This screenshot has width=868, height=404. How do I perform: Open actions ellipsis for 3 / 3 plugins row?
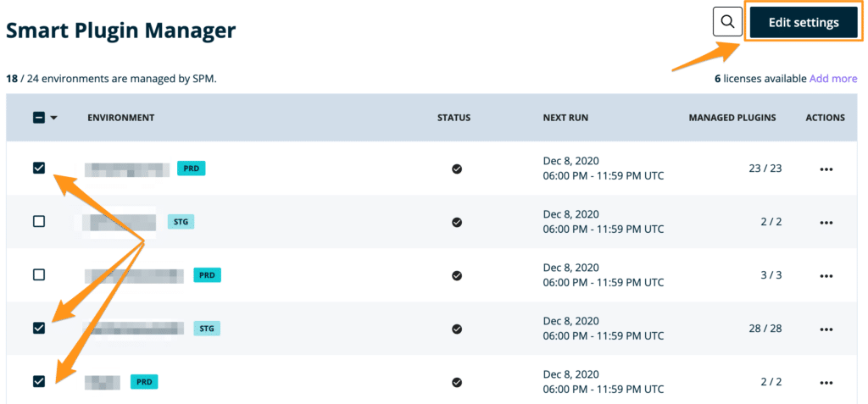tap(826, 276)
